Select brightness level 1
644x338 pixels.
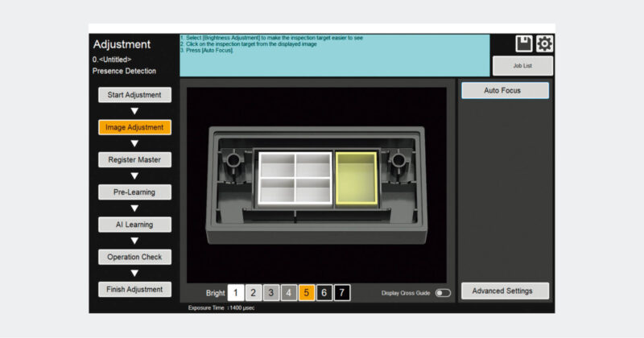(235, 293)
